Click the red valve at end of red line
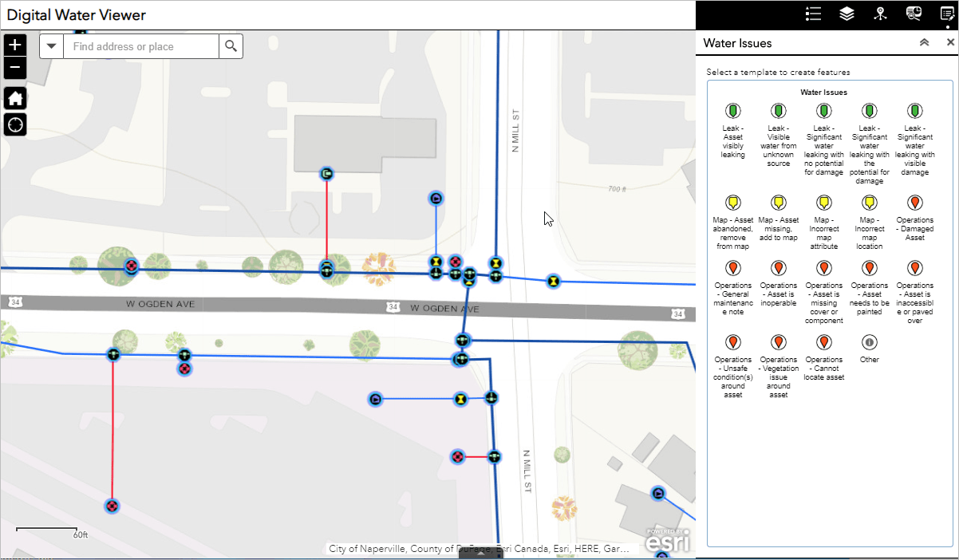Screen dimensions: 959x560 [x=112, y=506]
